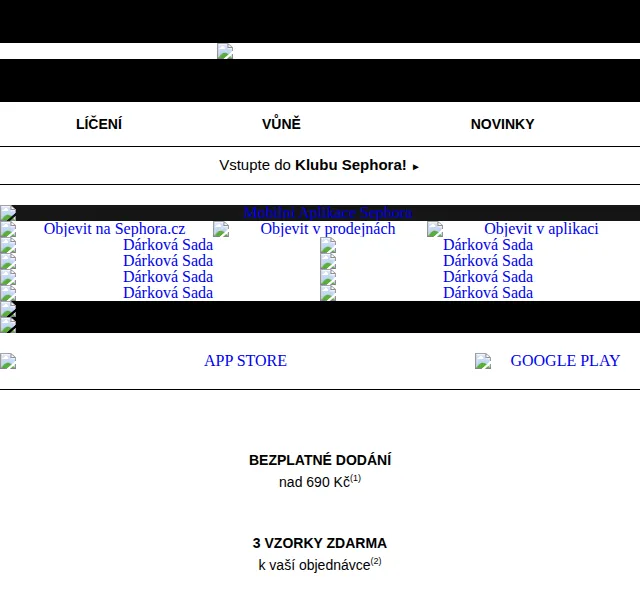This screenshot has height=600, width=640.
Task: Open the VŮNĚ menu item
Action: coord(281,124)
